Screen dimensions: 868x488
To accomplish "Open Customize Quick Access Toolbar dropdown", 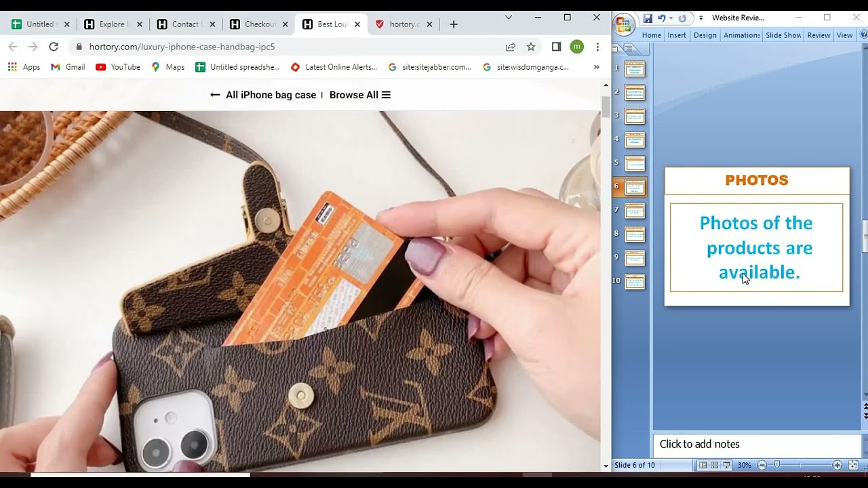I will point(701,18).
